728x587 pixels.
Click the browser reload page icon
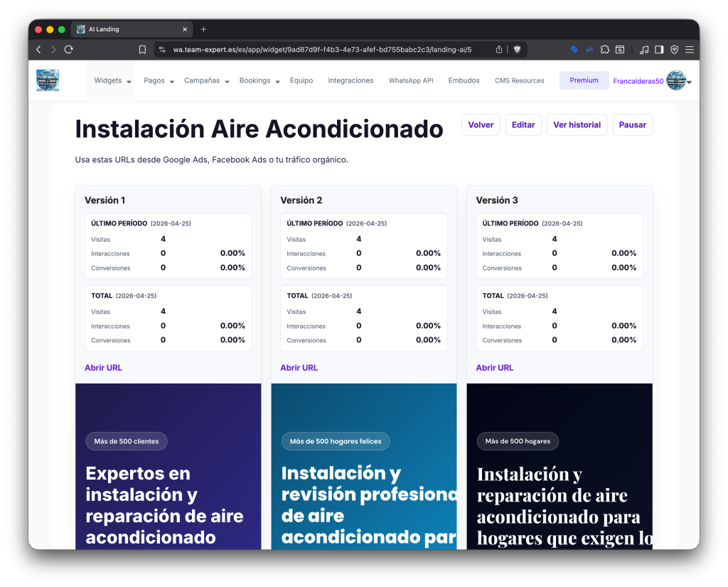tap(68, 50)
